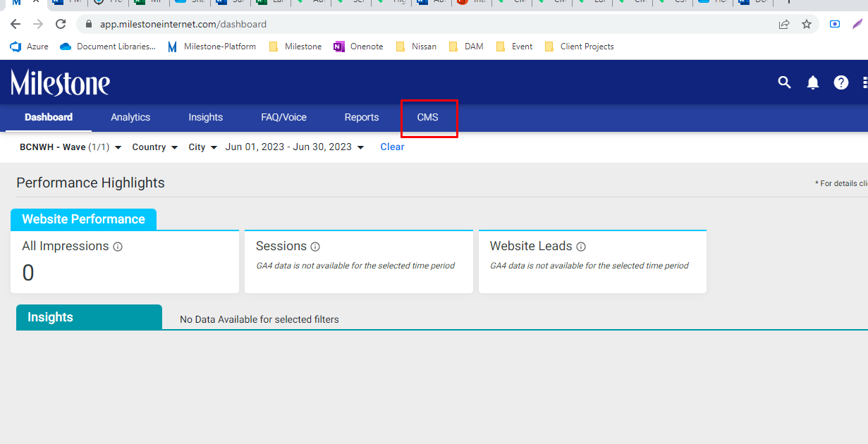868x444 pixels.
Task: Click info icon beside Sessions
Action: [315, 247]
